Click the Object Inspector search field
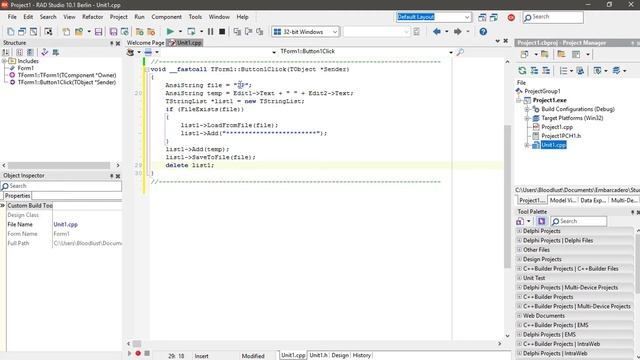640x360 pixels. pos(61,186)
